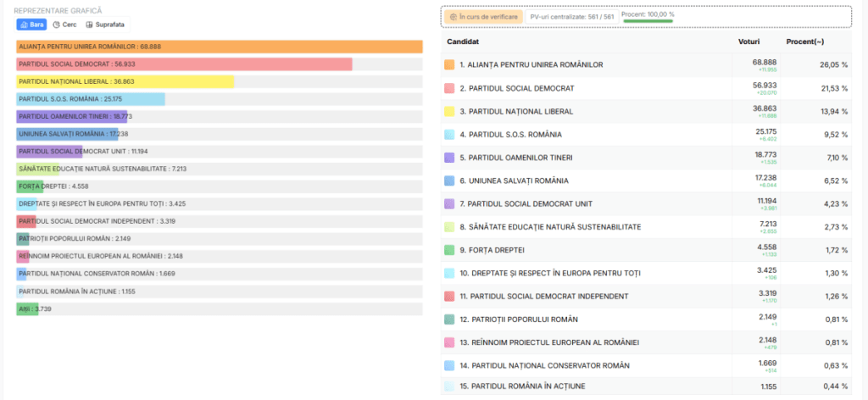Click the Procent(~) column header

click(805, 42)
